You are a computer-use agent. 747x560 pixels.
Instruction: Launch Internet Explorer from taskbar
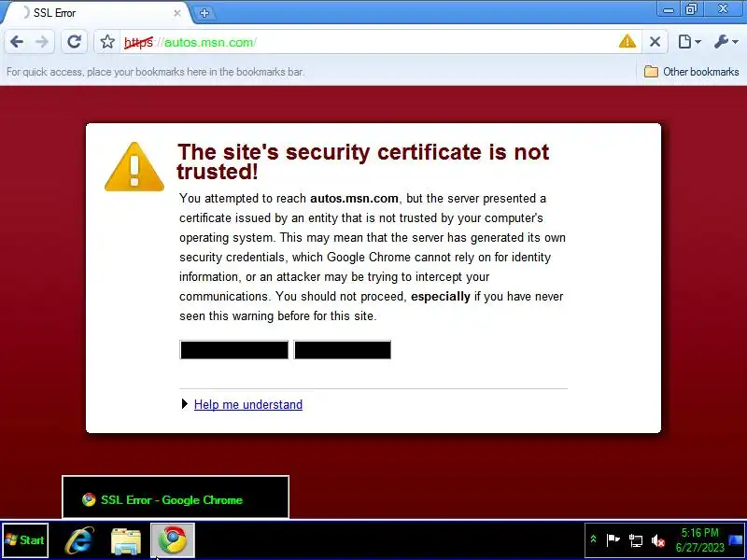(79, 540)
